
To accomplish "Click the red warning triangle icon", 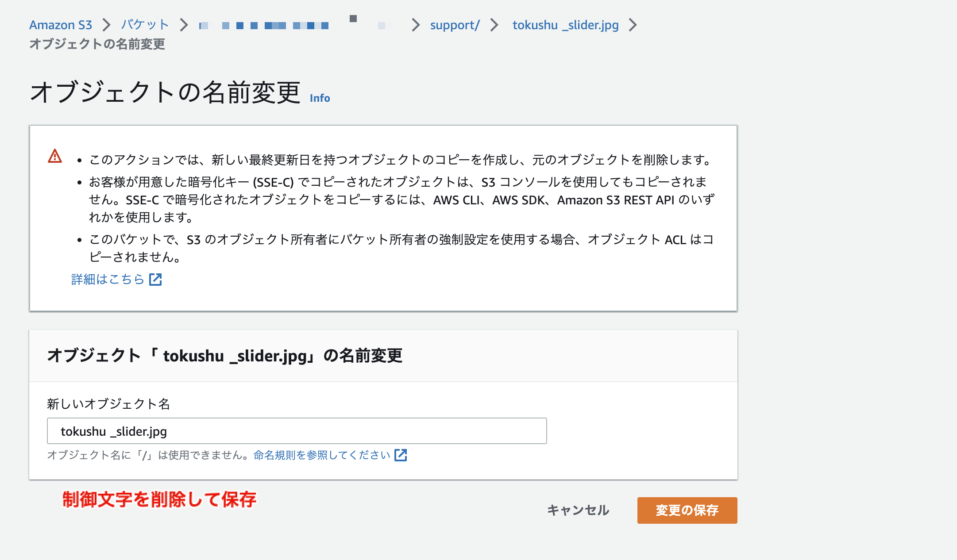I will click(x=55, y=156).
